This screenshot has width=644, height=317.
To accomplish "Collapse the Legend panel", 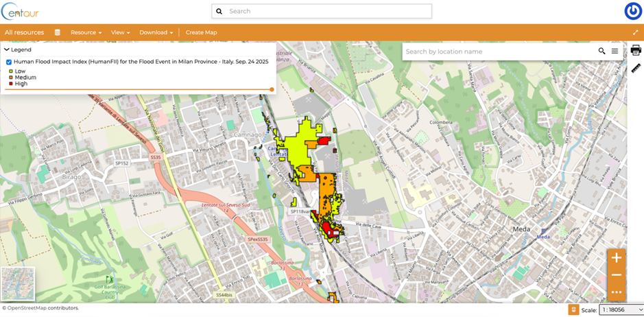I will [x=7, y=49].
